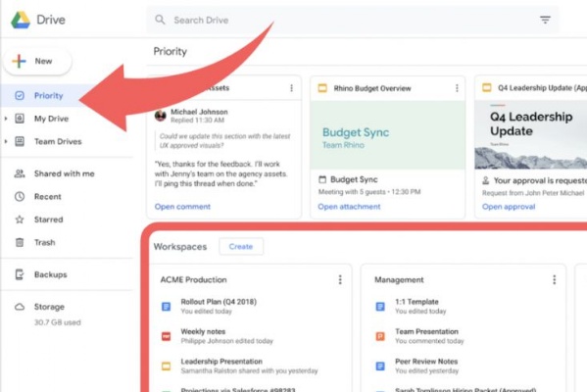This screenshot has height=392, width=587.
Task: Click ACME Production workspace title
Action: [194, 279]
